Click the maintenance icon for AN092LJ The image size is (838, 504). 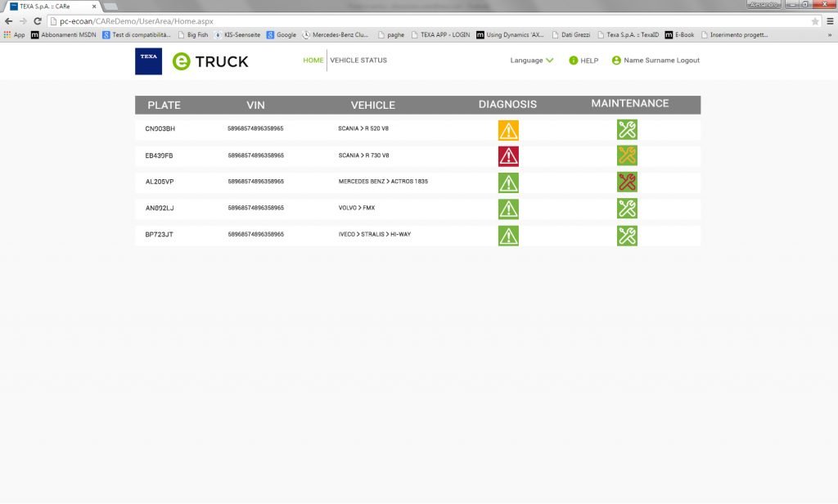(627, 209)
